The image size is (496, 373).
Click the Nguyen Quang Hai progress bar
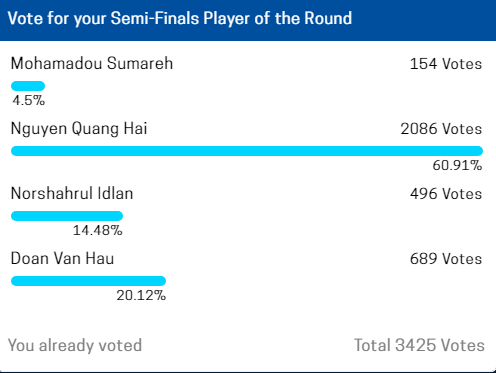pyautogui.click(x=247, y=151)
